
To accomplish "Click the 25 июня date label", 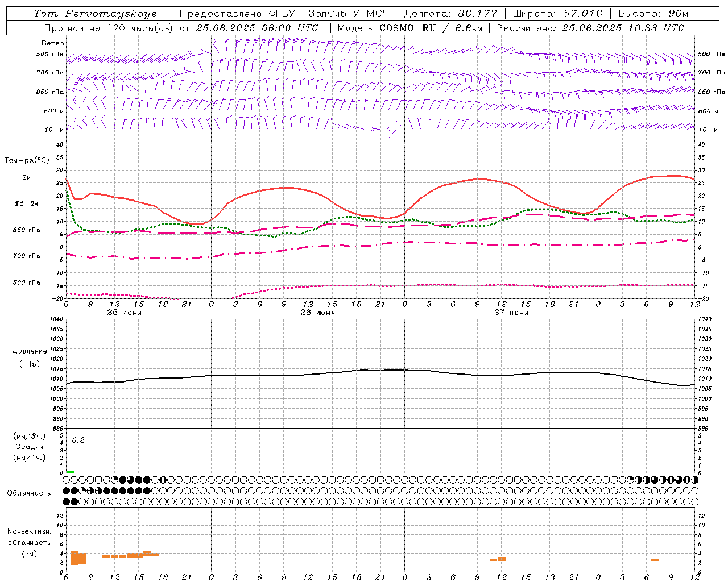I will pyautogui.click(x=124, y=312).
